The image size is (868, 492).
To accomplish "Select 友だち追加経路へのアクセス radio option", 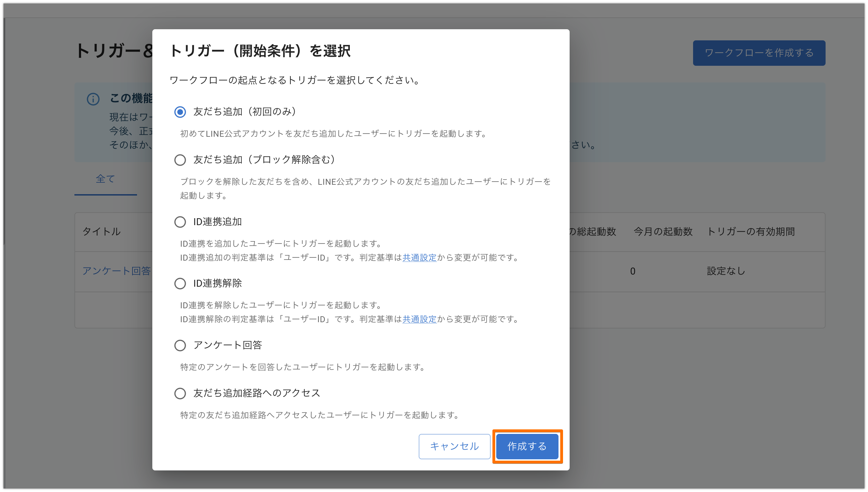I will coord(180,394).
